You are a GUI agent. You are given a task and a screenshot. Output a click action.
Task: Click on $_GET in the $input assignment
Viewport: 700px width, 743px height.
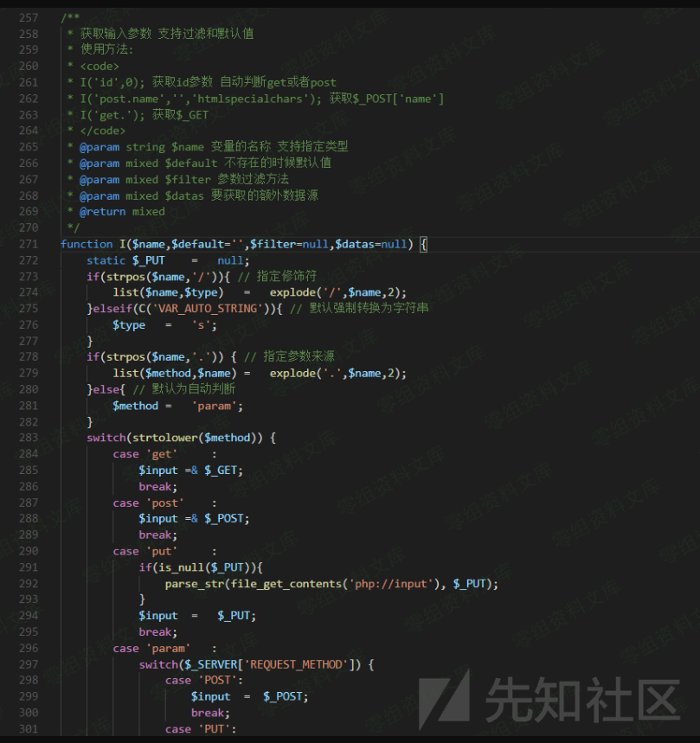coord(223,471)
